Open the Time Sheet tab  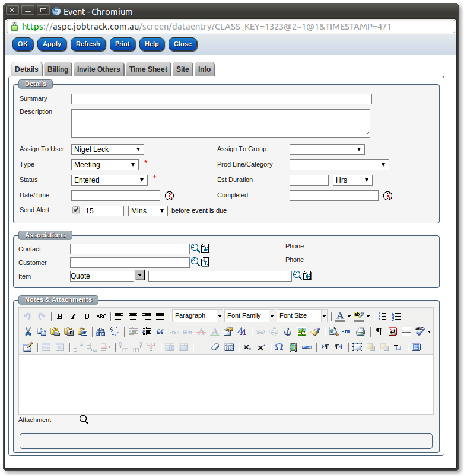[x=148, y=69]
